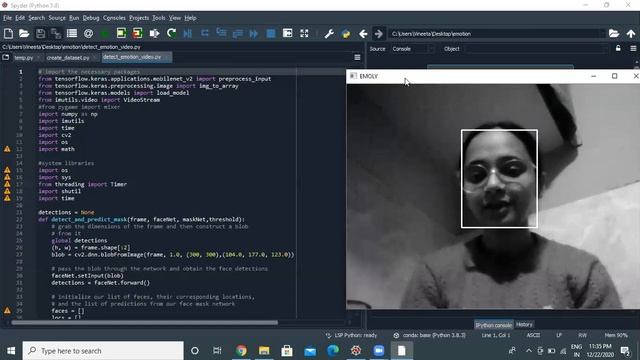Image resolution: width=640 pixels, height=360 pixels.
Task: Browse for a working directory folder icon
Action: (614, 33)
